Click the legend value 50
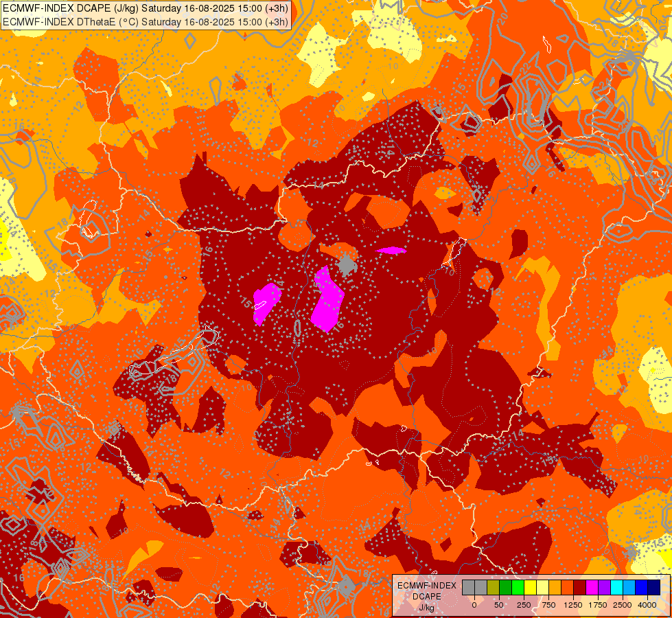672x618 pixels. [x=499, y=605]
